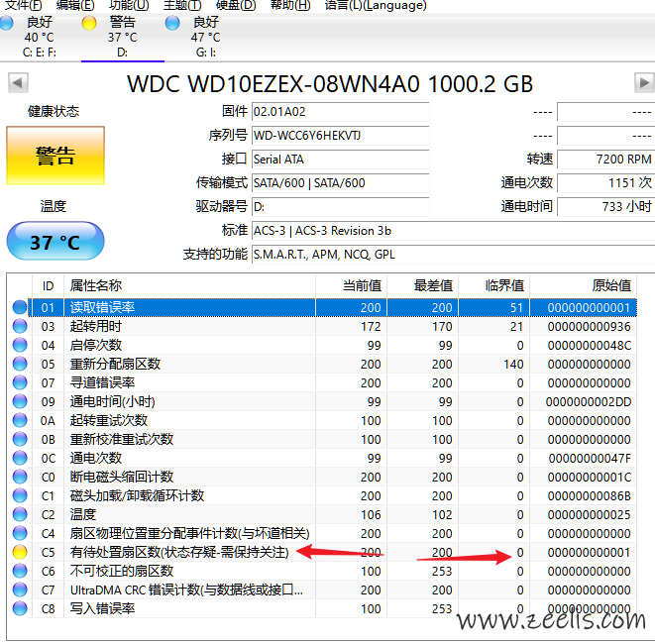This screenshot has width=655, height=644.
Task: Open the 语言(L)(Language) menu
Action: (376, 5)
